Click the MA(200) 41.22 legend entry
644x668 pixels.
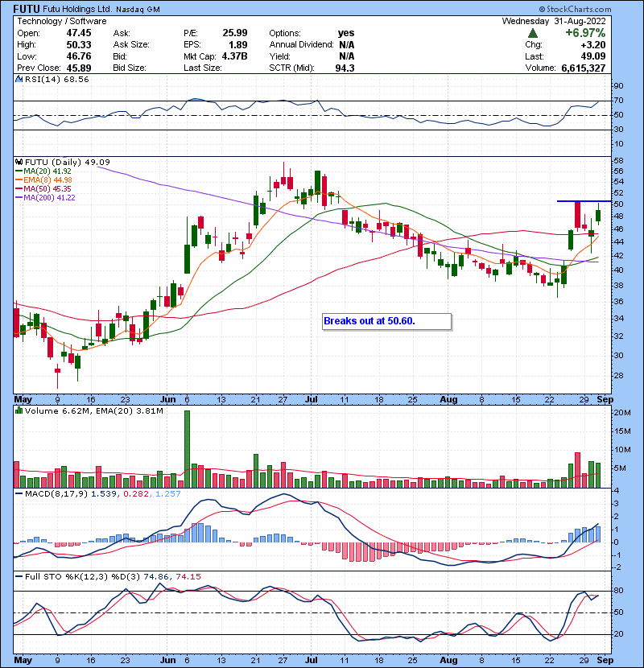45,198
